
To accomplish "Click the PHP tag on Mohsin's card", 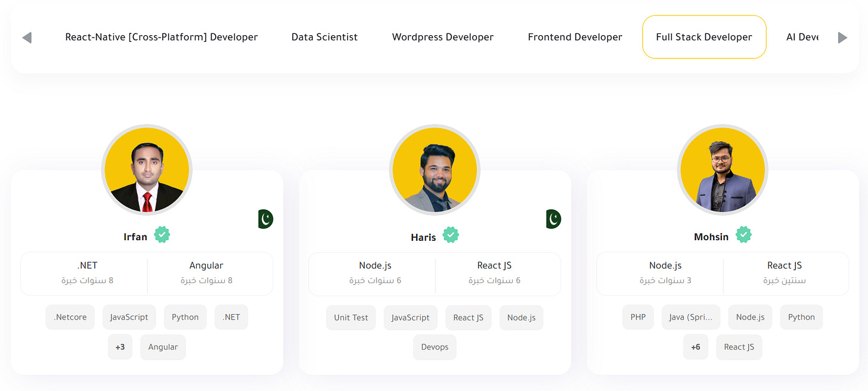I will [638, 317].
